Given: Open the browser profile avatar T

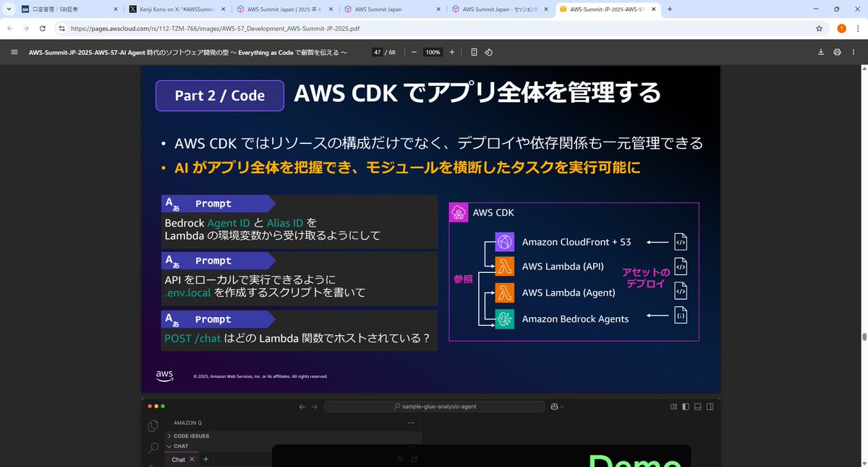Looking at the screenshot, I should (x=841, y=28).
